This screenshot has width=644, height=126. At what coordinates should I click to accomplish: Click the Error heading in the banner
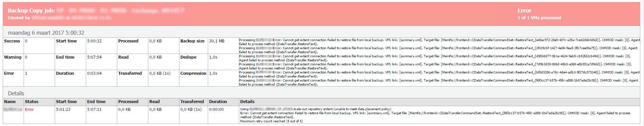click(524, 11)
